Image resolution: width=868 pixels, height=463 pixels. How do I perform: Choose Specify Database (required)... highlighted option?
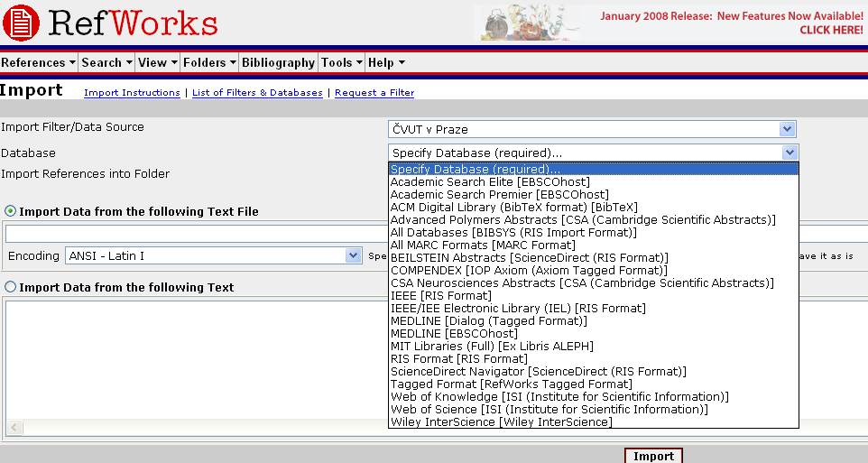click(594, 169)
